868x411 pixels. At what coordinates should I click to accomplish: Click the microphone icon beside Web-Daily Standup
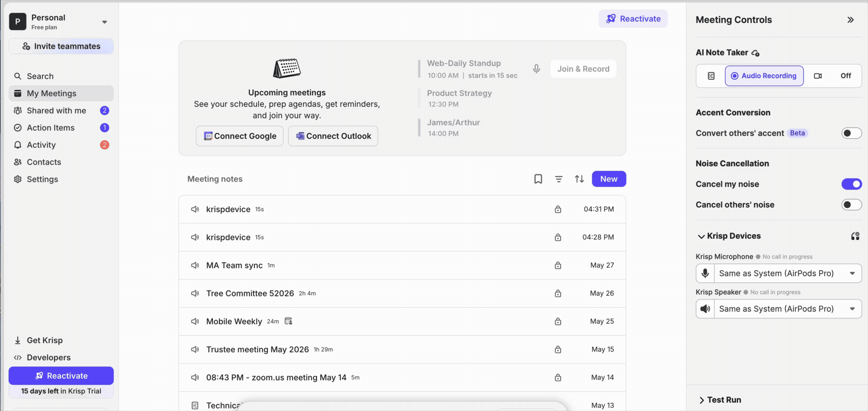[x=536, y=69]
